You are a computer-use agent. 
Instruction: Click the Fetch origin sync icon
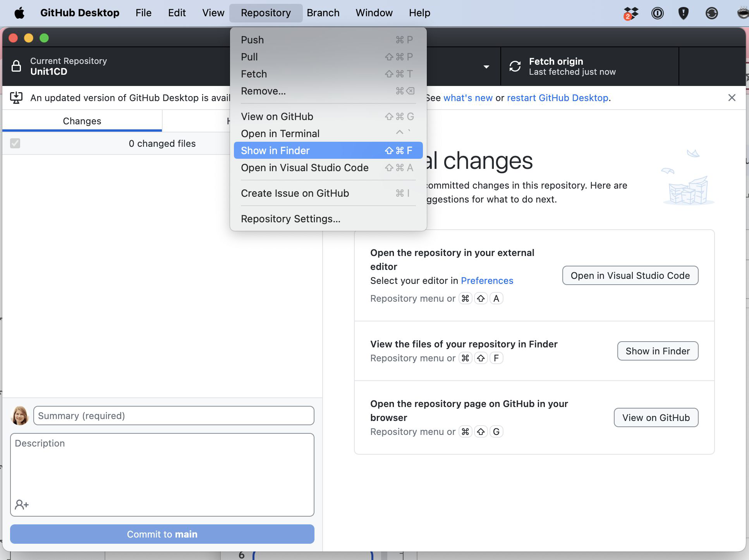(515, 66)
